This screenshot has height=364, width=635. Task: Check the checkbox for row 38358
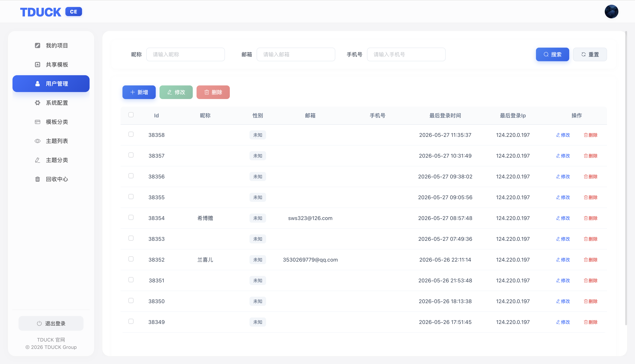[131, 134]
